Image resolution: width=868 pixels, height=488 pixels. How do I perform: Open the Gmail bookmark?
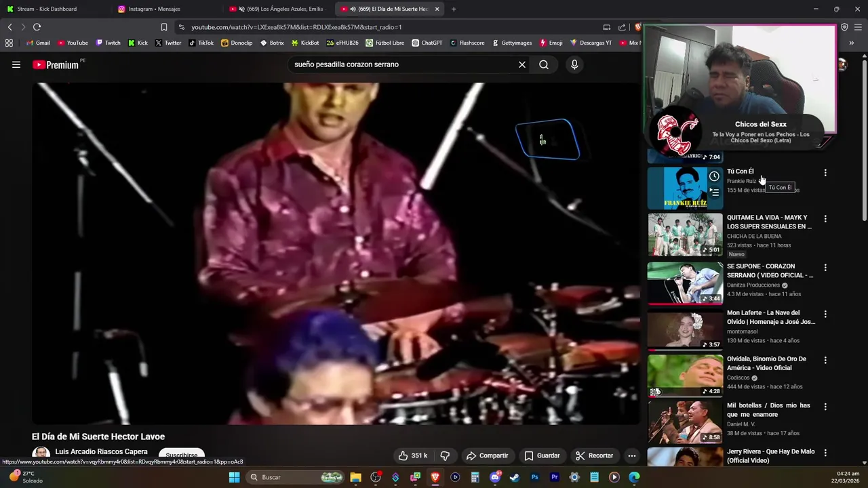click(38, 43)
